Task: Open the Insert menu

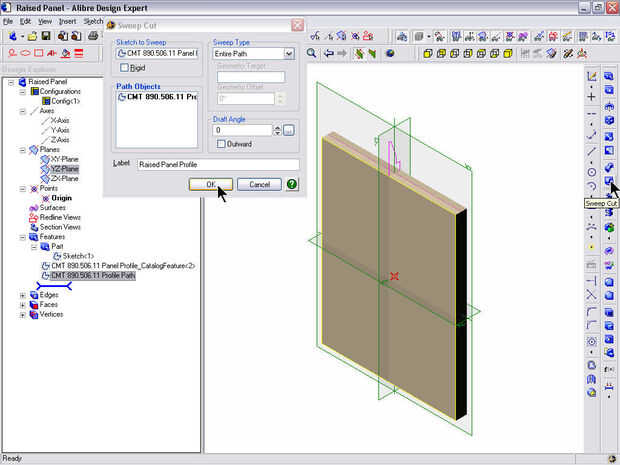Action: 67,21
